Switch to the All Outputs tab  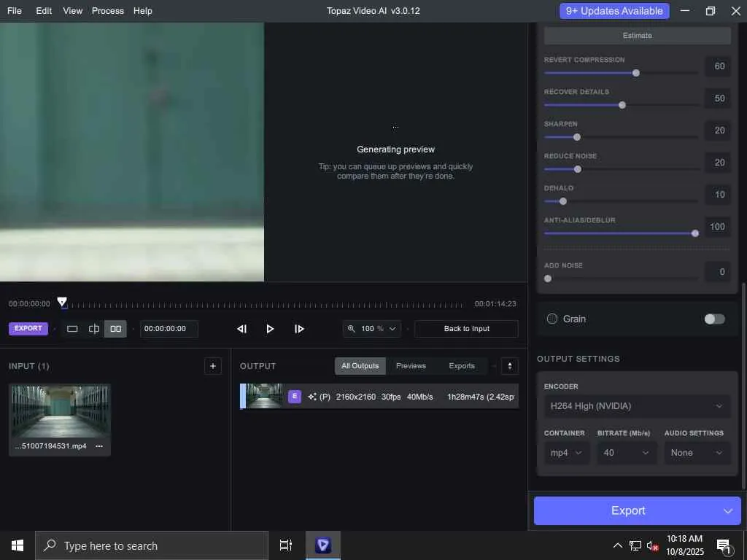[x=360, y=366]
